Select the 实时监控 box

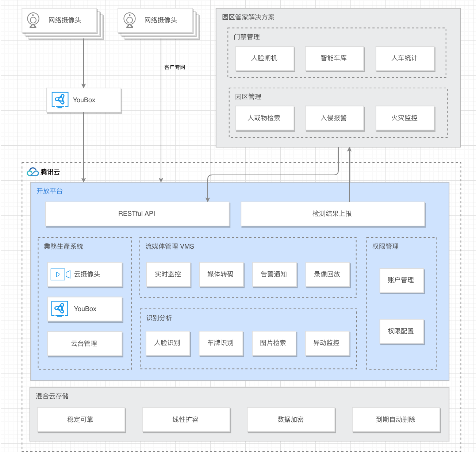pos(168,274)
